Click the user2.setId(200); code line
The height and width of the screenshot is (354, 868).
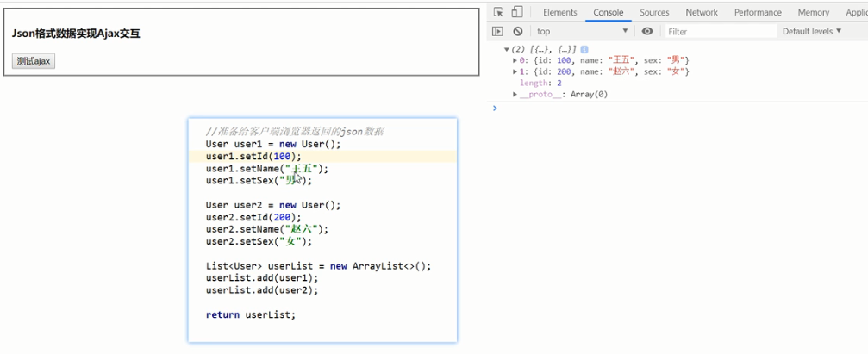point(253,217)
